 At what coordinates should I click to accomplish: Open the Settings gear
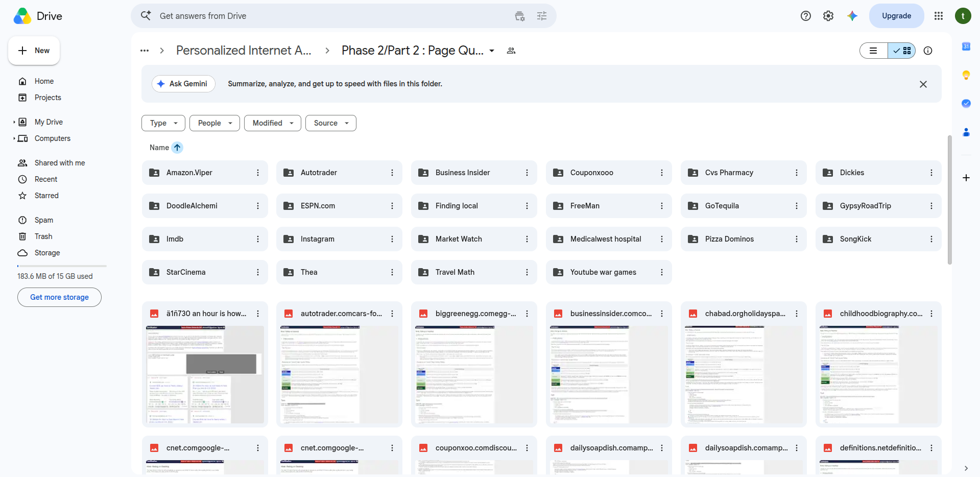point(828,16)
